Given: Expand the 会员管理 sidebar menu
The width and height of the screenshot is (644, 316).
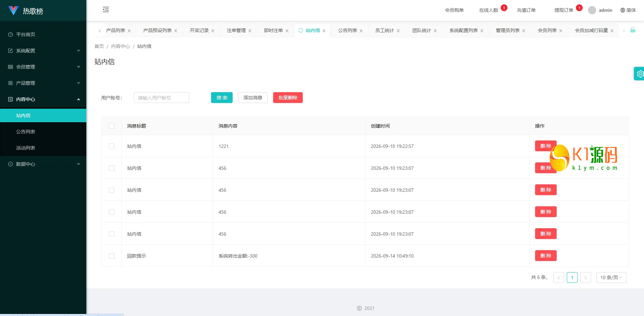Looking at the screenshot, I should [x=43, y=67].
